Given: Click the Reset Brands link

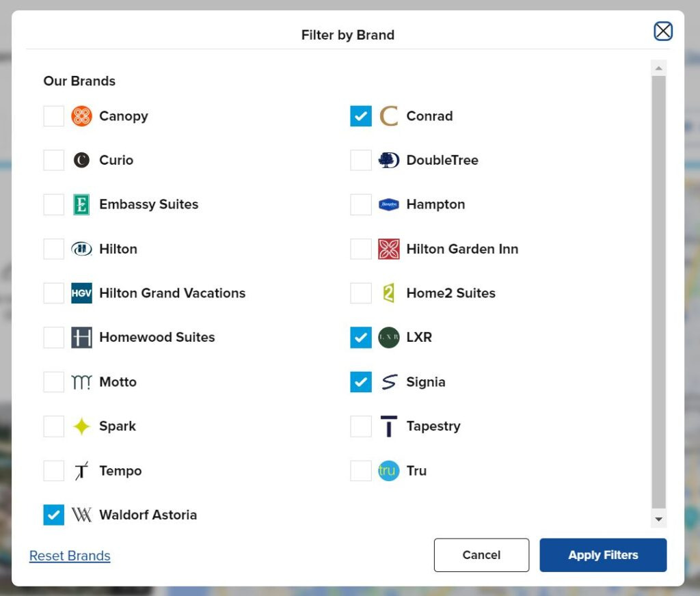Looking at the screenshot, I should click(70, 556).
